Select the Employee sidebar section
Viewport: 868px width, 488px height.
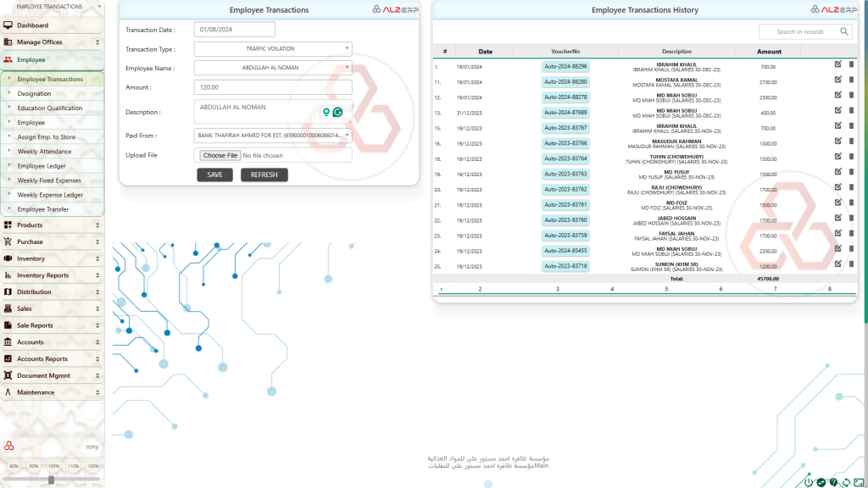pos(52,60)
